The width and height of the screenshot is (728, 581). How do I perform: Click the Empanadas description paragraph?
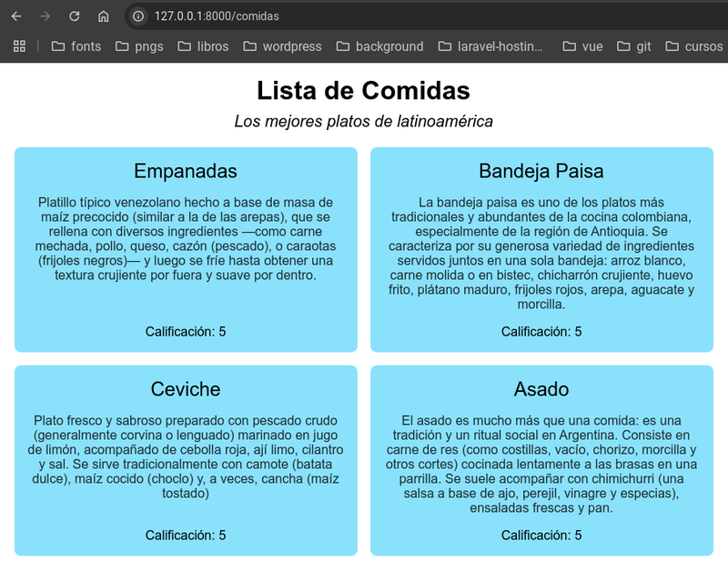pos(186,238)
